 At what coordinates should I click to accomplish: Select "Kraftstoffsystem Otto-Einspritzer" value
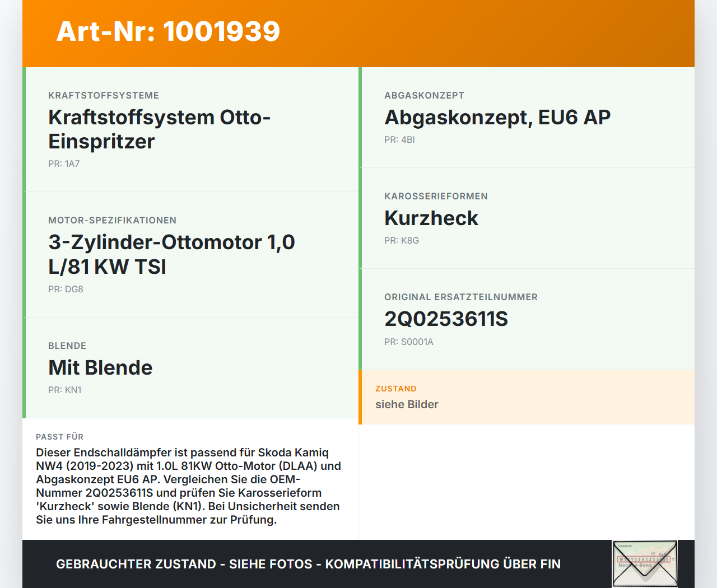click(x=160, y=129)
